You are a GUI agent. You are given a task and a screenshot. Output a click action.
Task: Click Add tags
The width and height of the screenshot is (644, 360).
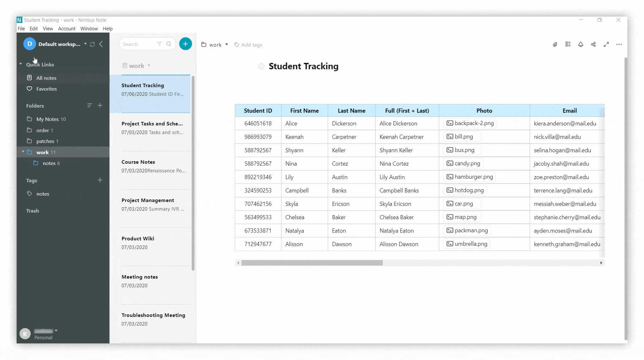251,45
